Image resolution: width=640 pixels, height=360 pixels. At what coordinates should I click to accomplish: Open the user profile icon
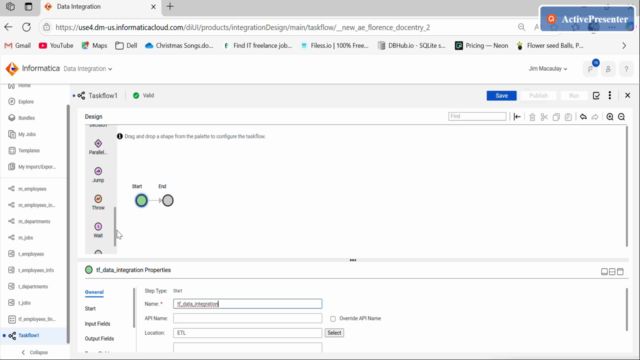[608, 69]
